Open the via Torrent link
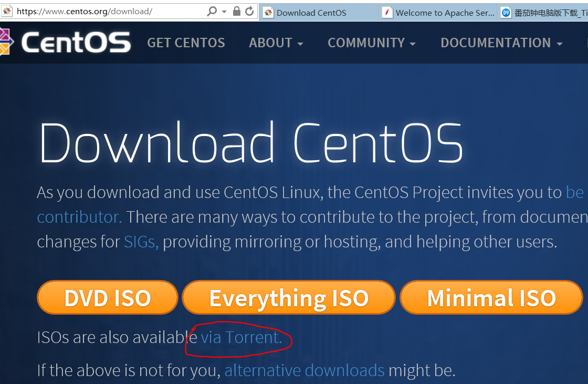Image resolution: width=588 pixels, height=384 pixels. [x=241, y=337]
